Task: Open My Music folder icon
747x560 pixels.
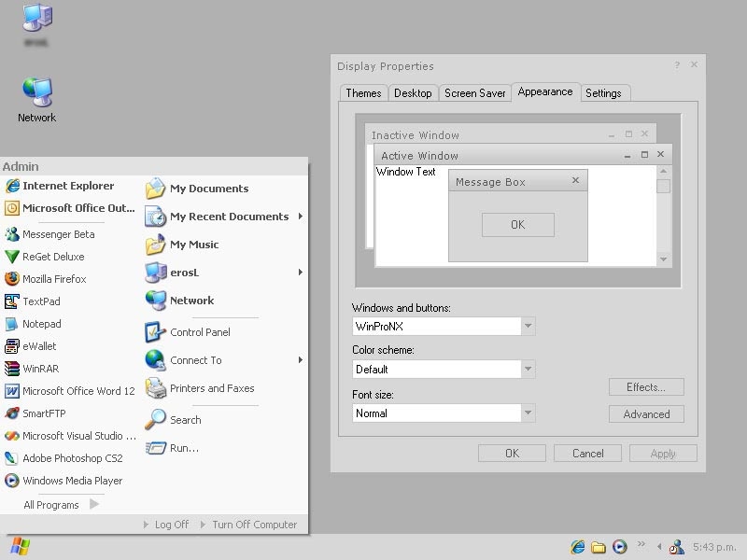Action: (155, 245)
